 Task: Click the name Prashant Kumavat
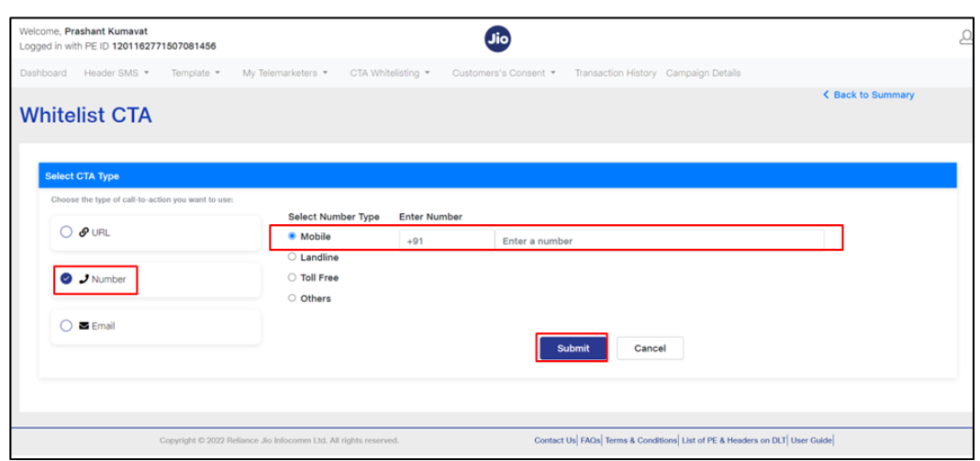click(106, 31)
